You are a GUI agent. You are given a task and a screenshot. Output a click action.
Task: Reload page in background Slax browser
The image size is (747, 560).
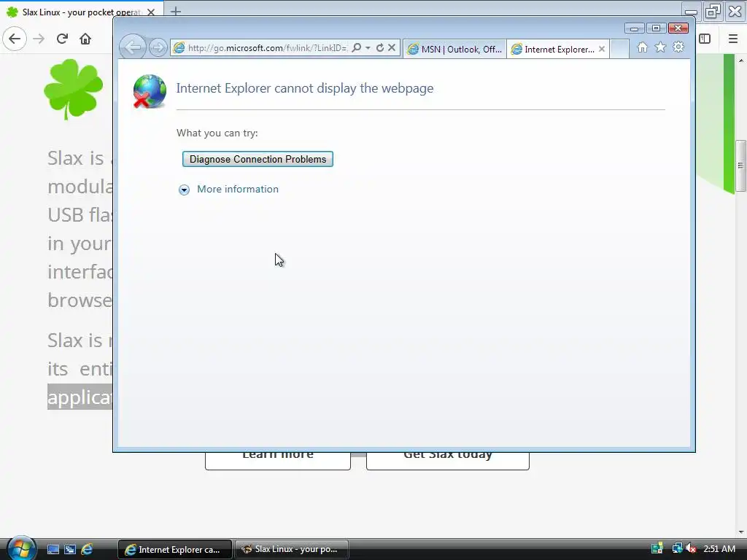(63, 39)
